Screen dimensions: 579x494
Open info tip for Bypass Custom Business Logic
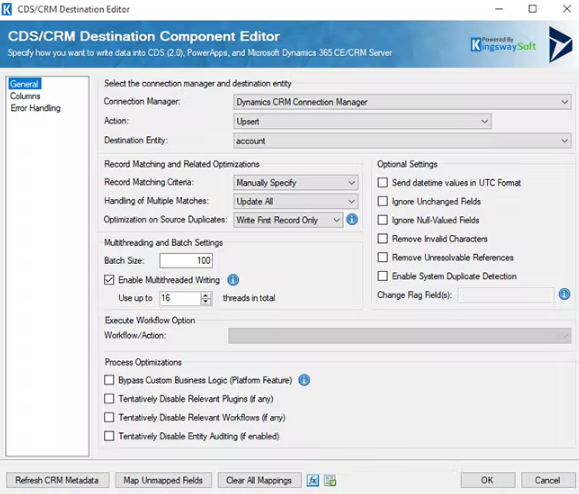(304, 380)
